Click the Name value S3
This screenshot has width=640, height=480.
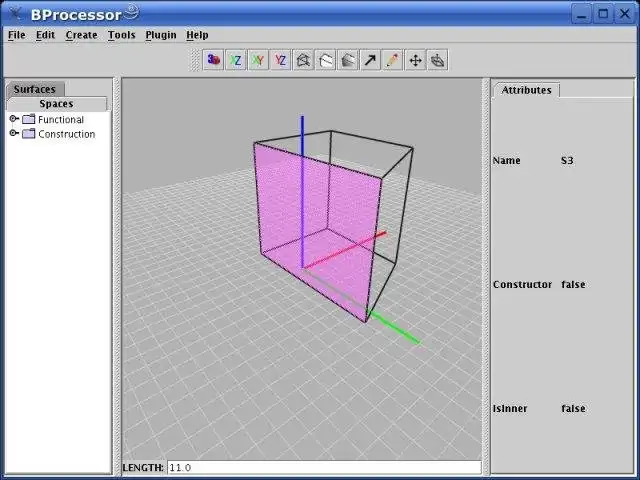567,160
